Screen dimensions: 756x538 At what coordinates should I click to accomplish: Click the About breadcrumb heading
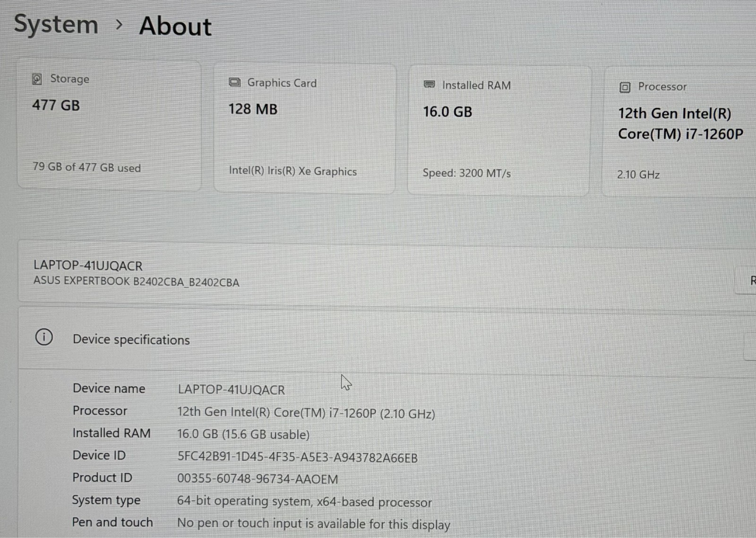(175, 26)
